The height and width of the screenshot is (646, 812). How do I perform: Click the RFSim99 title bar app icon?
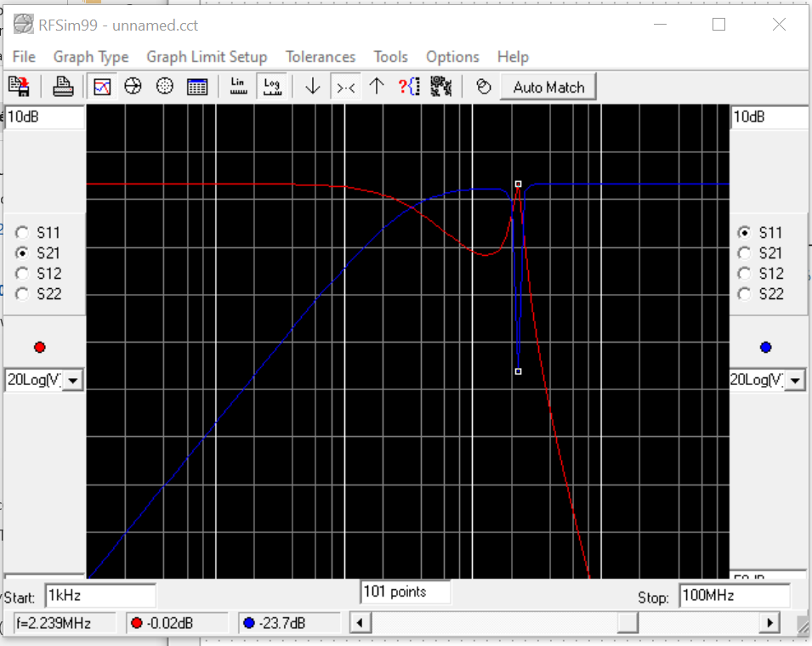coord(23,25)
